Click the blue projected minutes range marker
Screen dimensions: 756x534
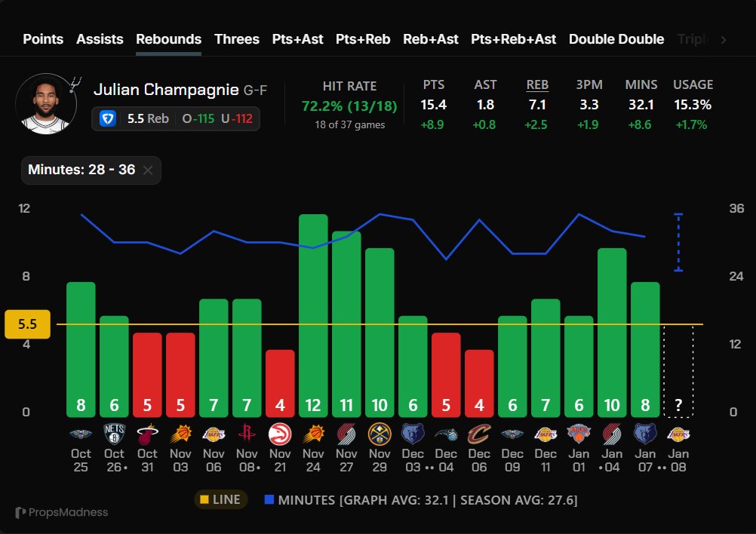click(678, 242)
